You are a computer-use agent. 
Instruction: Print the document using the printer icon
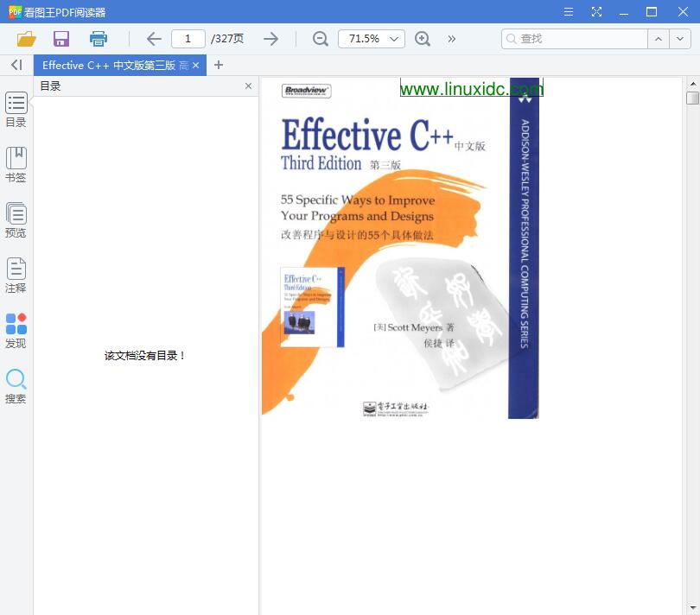pos(99,39)
